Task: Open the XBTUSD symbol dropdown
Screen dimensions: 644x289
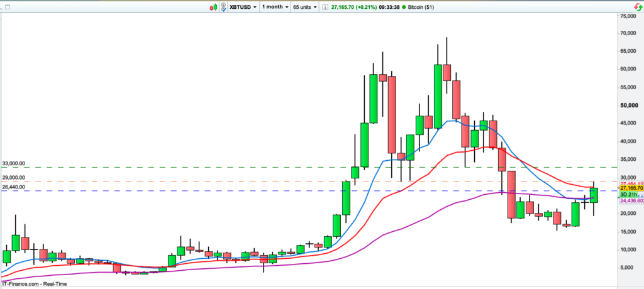Action: [x=244, y=6]
